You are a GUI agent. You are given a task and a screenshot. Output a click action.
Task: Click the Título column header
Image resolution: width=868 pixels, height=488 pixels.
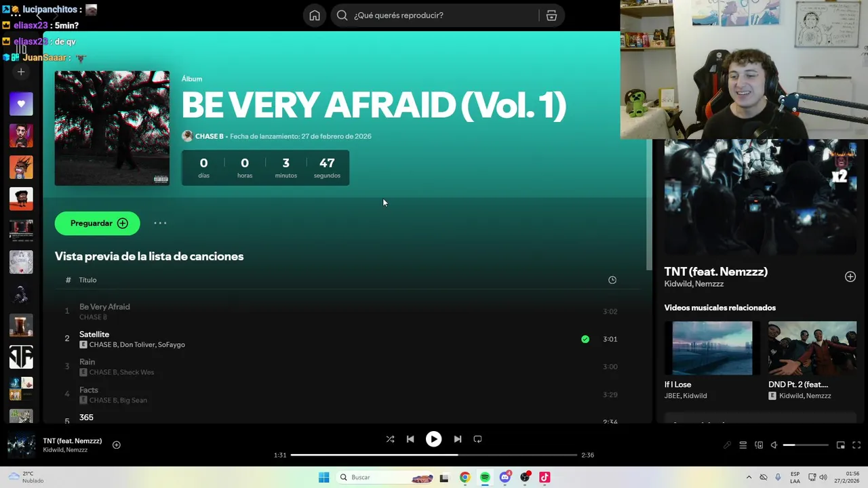click(87, 280)
